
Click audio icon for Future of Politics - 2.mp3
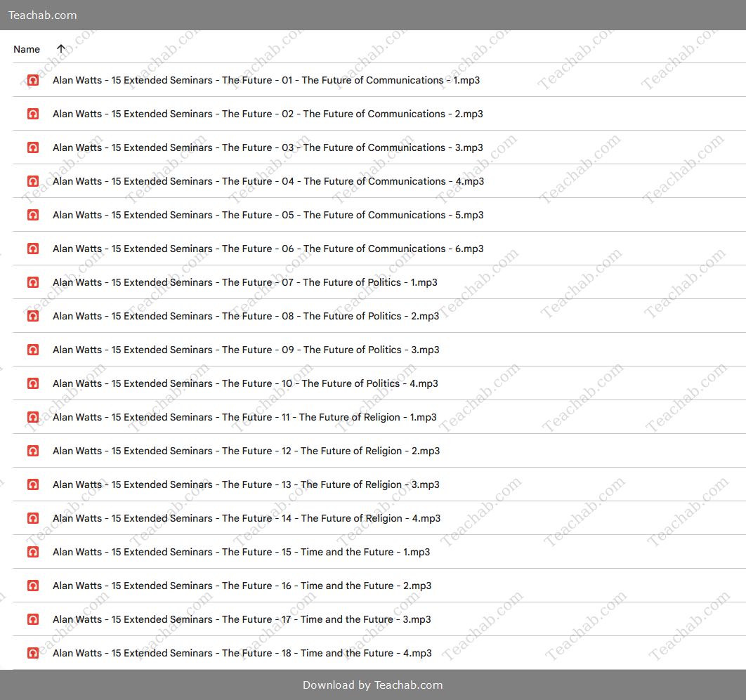pyautogui.click(x=33, y=316)
